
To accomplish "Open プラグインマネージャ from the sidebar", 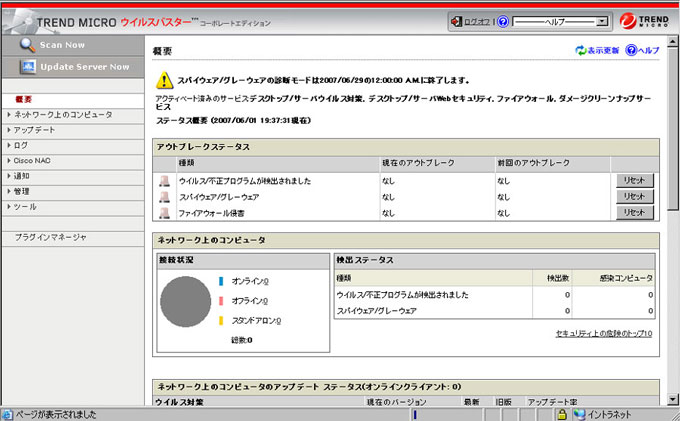I will pos(51,237).
